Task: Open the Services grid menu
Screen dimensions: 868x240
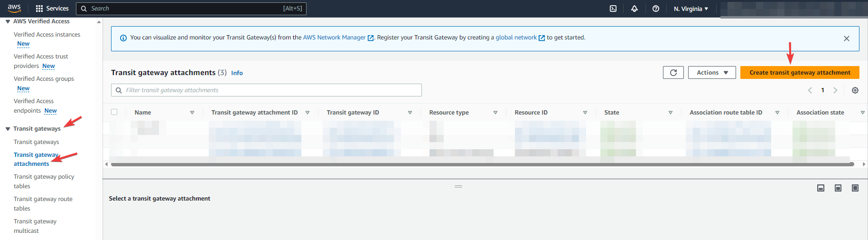Action: [39, 9]
